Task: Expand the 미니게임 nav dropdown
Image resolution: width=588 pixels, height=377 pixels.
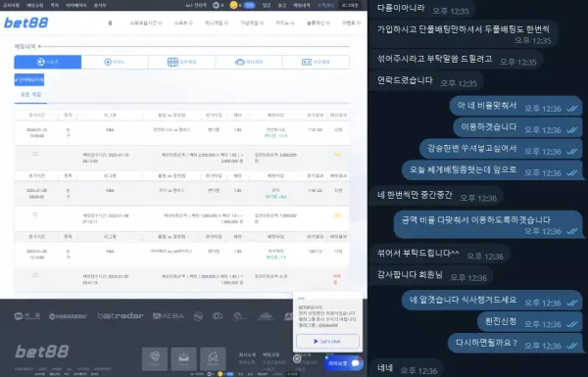Action: coord(217,23)
